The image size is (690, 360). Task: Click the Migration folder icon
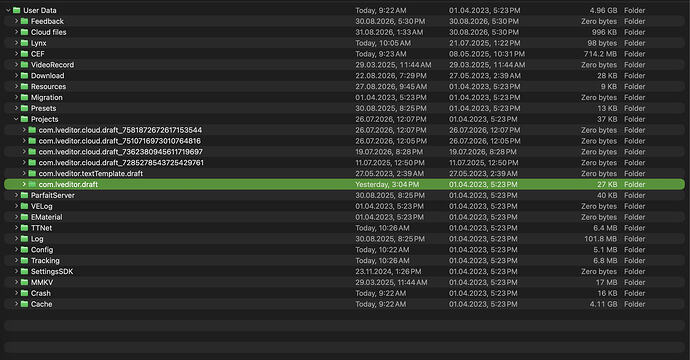[25, 97]
